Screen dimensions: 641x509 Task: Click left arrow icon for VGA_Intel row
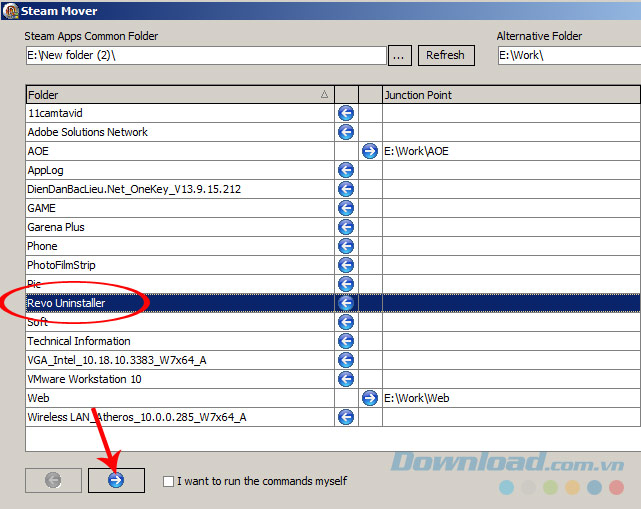[346, 360]
